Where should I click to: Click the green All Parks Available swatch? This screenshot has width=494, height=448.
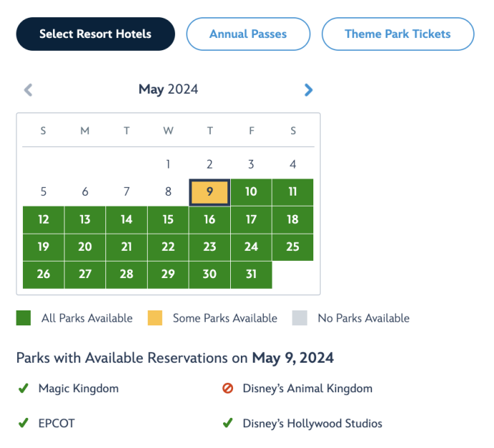24,318
